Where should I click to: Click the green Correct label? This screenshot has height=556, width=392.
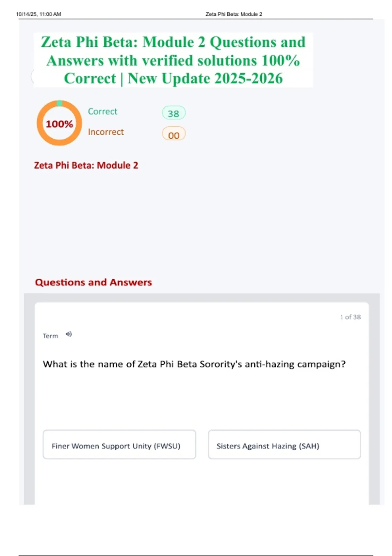[x=103, y=111]
